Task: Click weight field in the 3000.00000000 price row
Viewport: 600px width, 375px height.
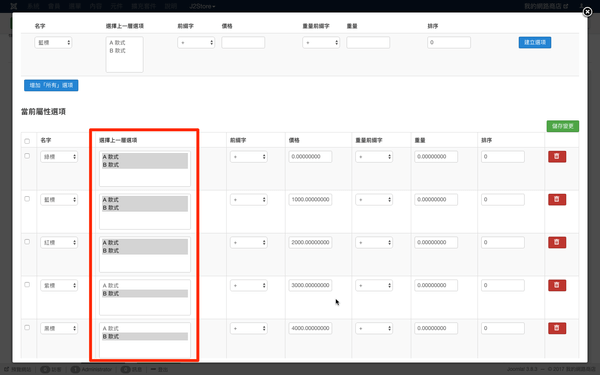Action: pos(436,285)
